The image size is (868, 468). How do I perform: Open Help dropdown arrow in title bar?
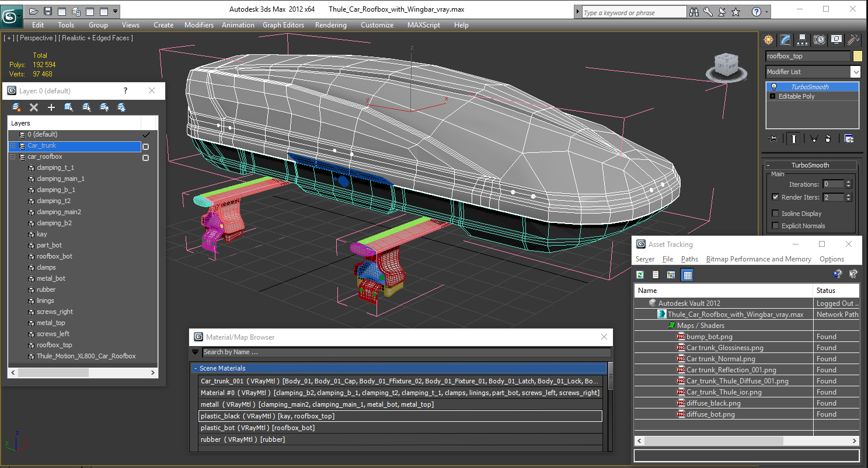766,12
